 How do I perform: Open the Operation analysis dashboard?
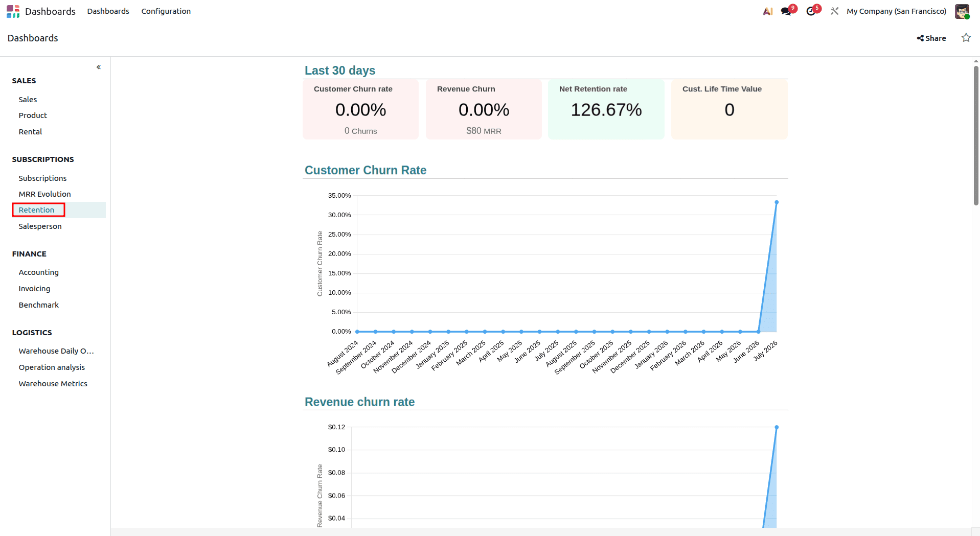52,367
